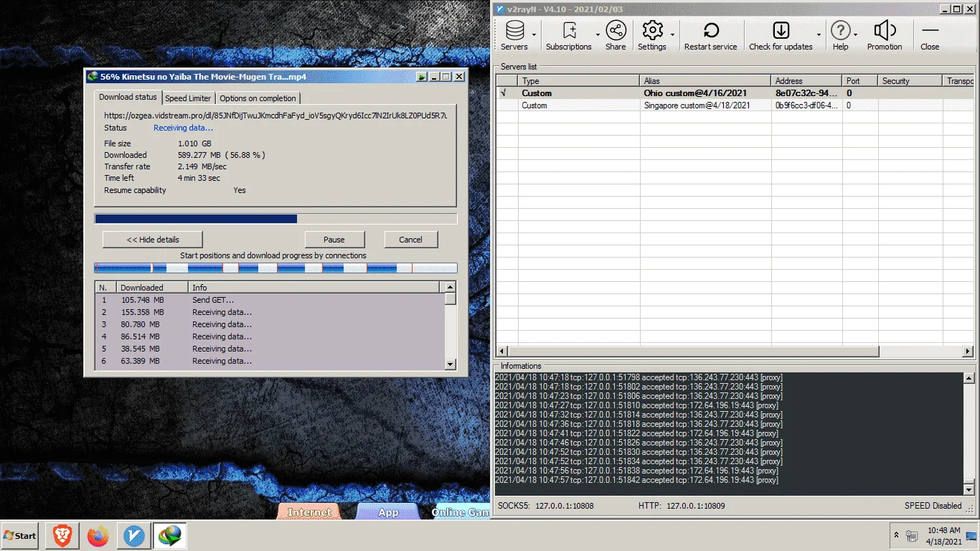Open the App desktop toolbar tab
980x551 pixels.
[388, 512]
